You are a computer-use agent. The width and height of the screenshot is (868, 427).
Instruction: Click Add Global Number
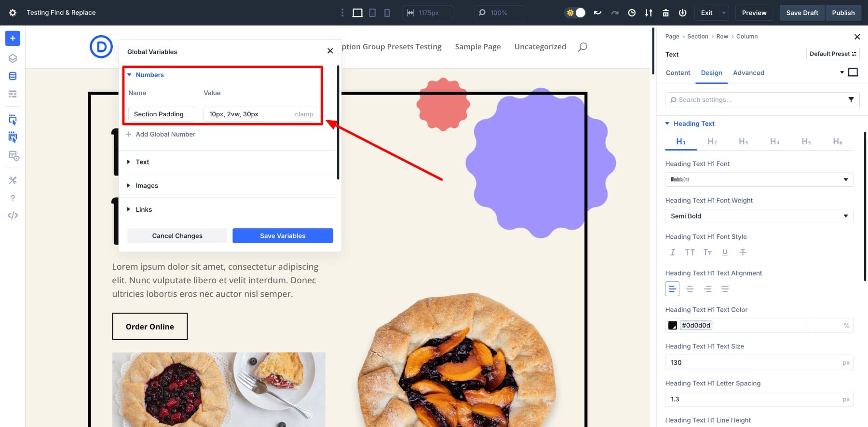tap(161, 134)
